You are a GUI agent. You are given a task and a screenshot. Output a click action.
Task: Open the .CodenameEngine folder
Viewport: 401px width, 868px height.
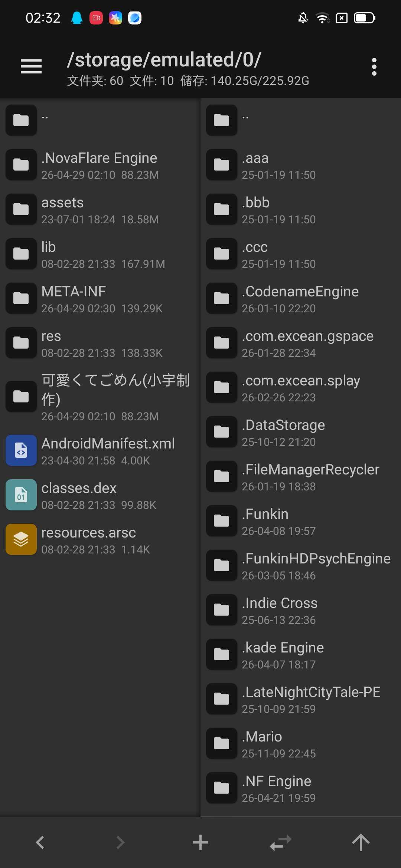pos(300,298)
